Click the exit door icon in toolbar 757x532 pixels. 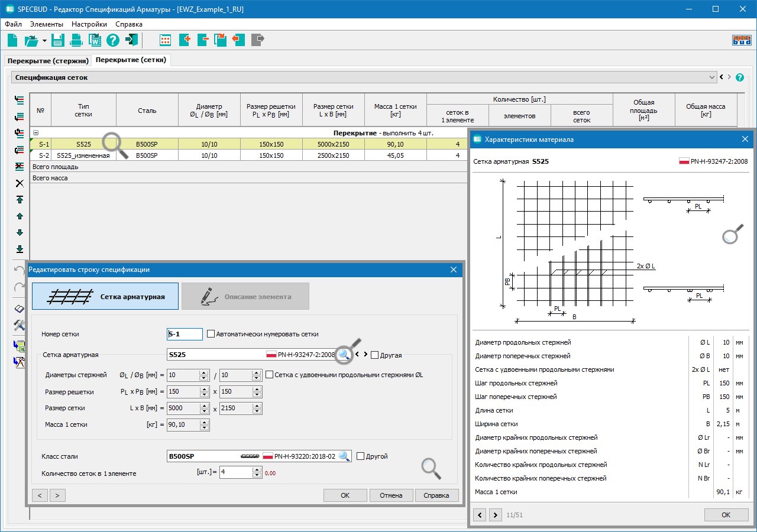click(131, 40)
